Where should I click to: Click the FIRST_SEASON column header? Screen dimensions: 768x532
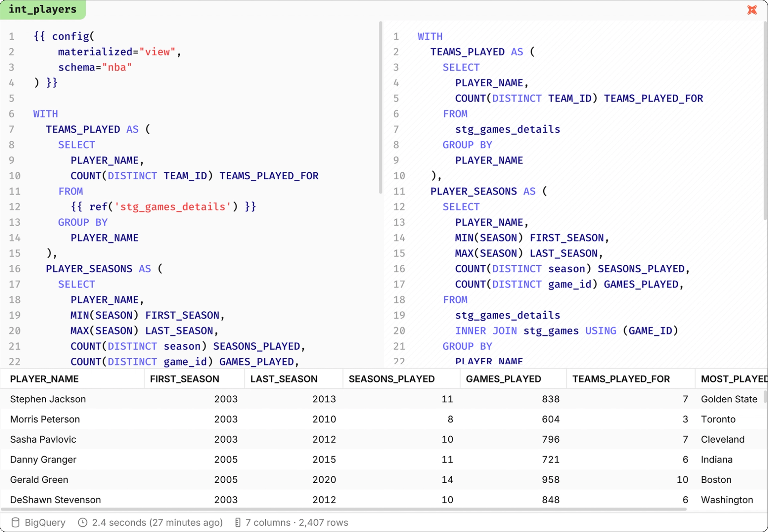pyautogui.click(x=184, y=379)
